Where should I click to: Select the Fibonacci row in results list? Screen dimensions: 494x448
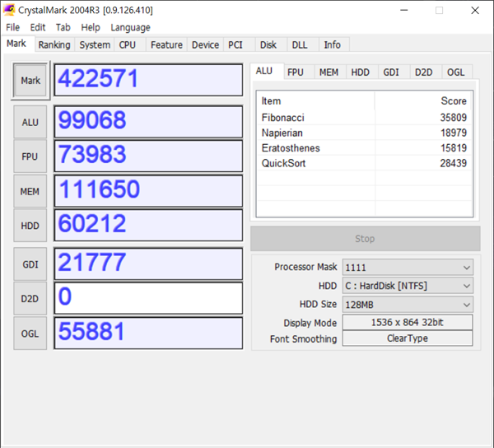pyautogui.click(x=365, y=118)
